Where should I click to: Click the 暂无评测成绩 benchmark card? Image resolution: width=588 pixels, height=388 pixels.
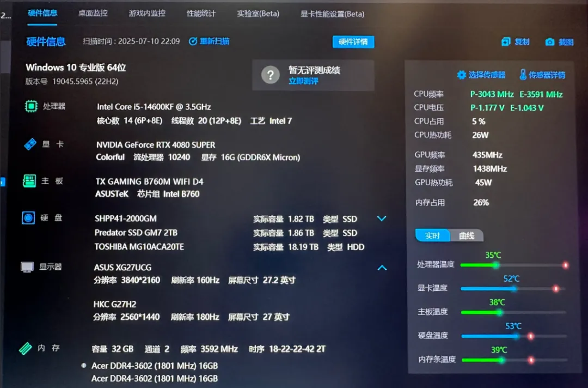pos(313,75)
